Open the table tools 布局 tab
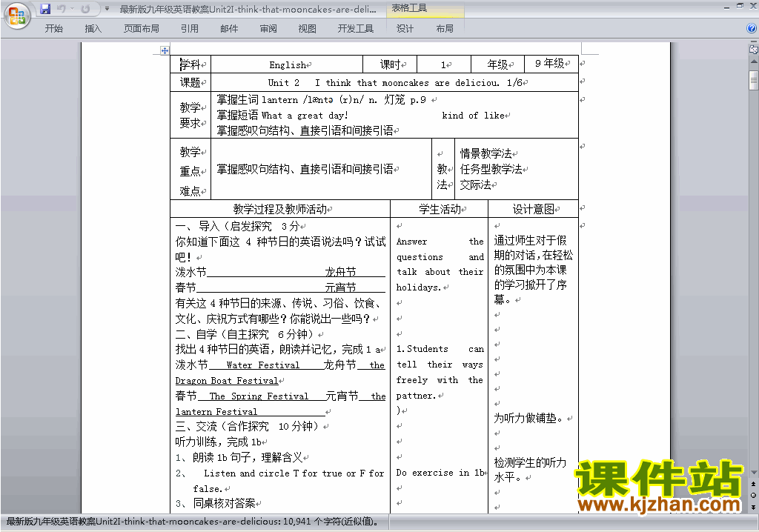This screenshot has width=759, height=532. (x=445, y=29)
